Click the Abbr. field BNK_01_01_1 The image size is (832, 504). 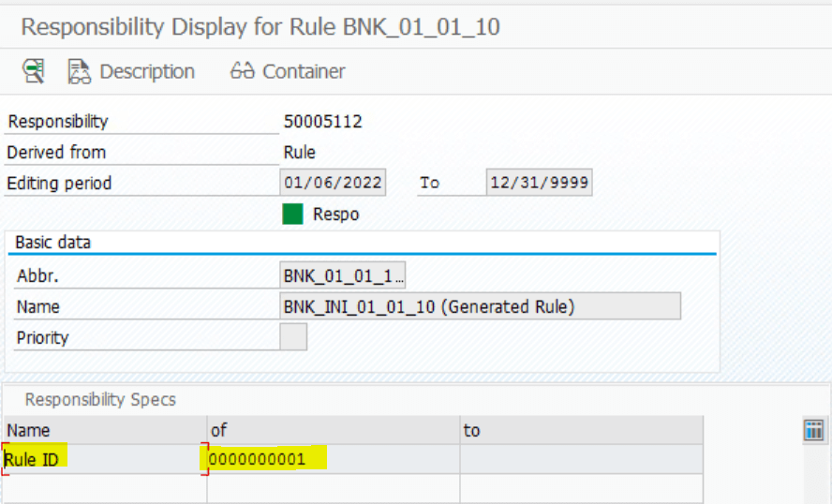click(x=343, y=275)
